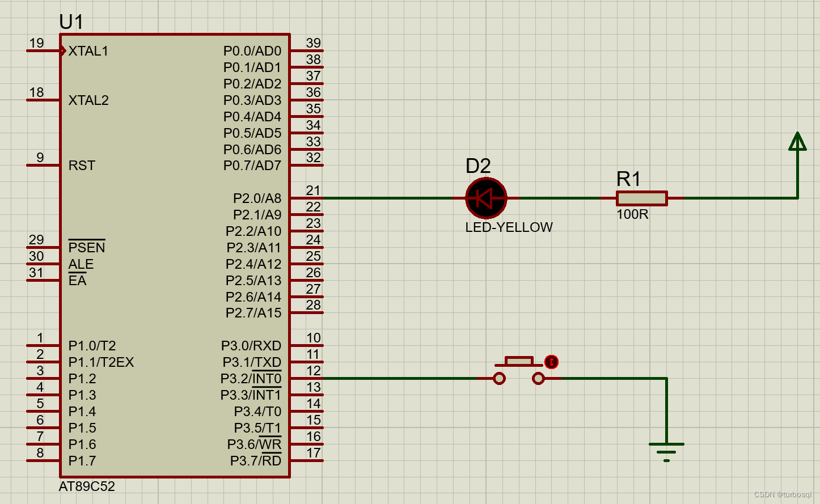Select the power terminal arrow symbol
This screenshot has width=820, height=504.
coord(797,141)
